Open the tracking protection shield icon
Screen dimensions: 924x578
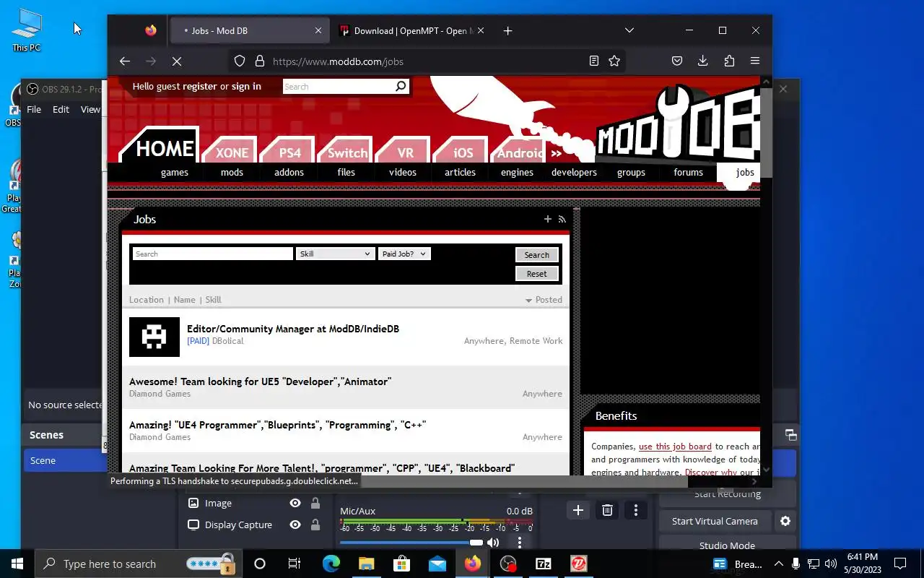pyautogui.click(x=240, y=61)
